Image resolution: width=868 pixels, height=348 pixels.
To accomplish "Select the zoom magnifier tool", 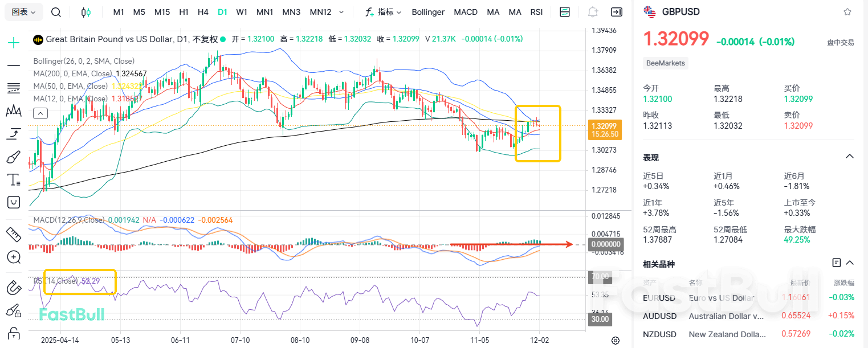I will 13,257.
